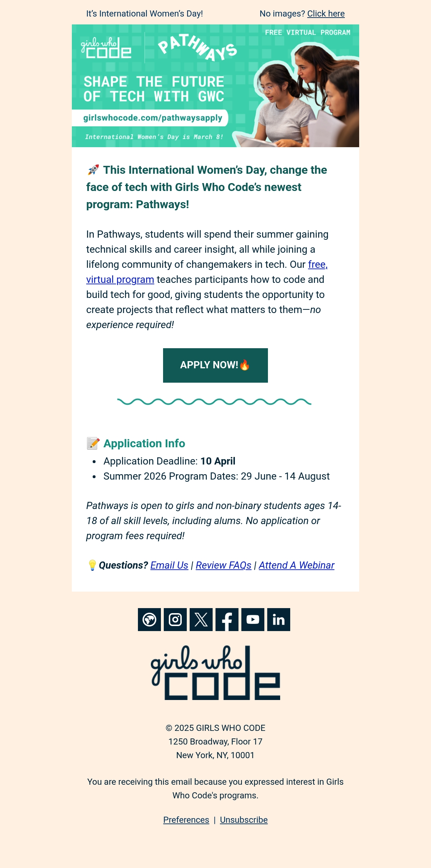Screen dimensions: 431x868
Task: Open the Preferences link in footer
Action: point(186,820)
